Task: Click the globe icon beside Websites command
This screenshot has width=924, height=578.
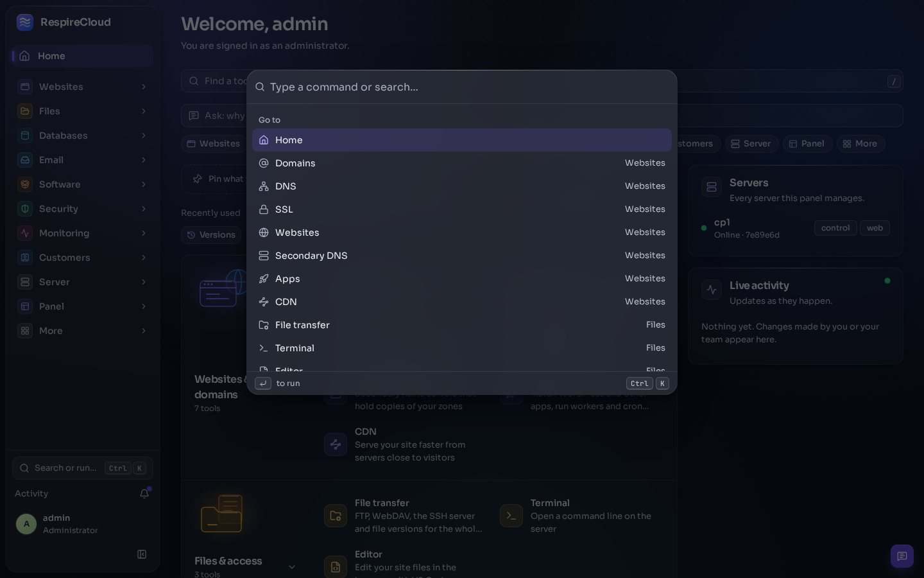Action: click(264, 232)
